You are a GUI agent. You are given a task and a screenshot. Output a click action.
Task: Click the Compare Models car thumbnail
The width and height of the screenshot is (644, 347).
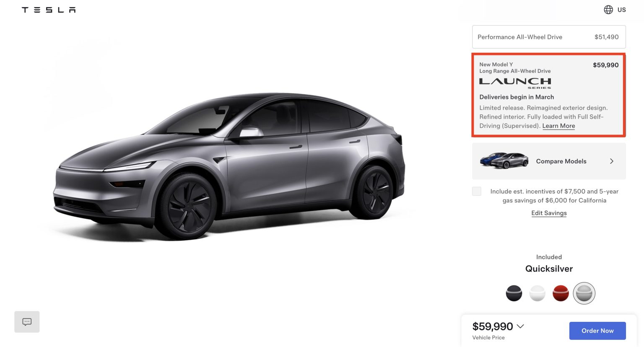click(504, 161)
